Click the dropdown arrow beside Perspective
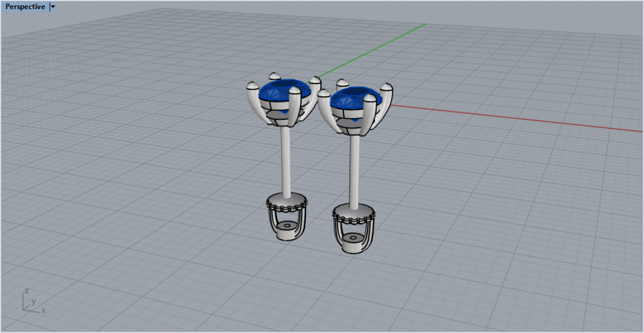The width and height of the screenshot is (644, 333). (53, 7)
